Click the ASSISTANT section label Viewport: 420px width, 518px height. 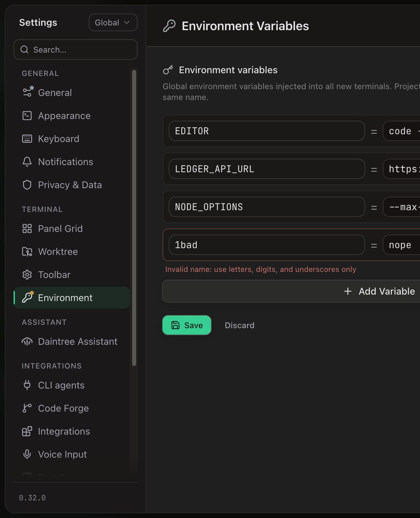pos(44,322)
